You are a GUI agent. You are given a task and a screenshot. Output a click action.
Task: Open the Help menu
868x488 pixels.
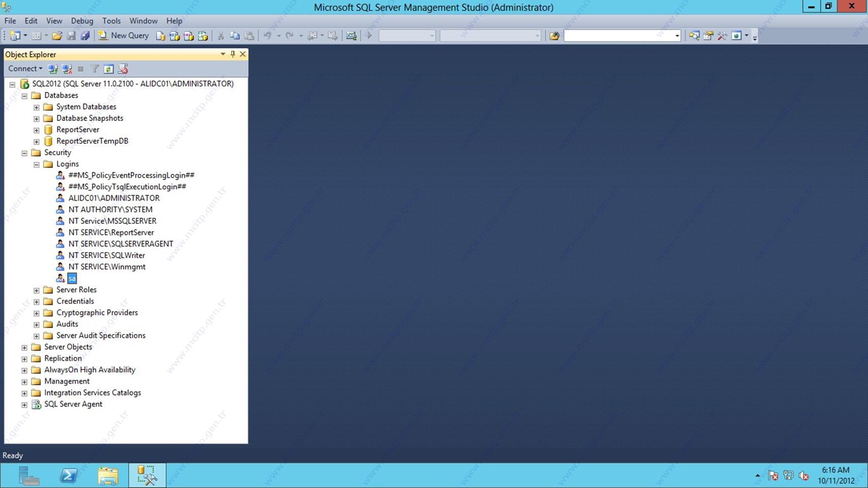coord(174,21)
